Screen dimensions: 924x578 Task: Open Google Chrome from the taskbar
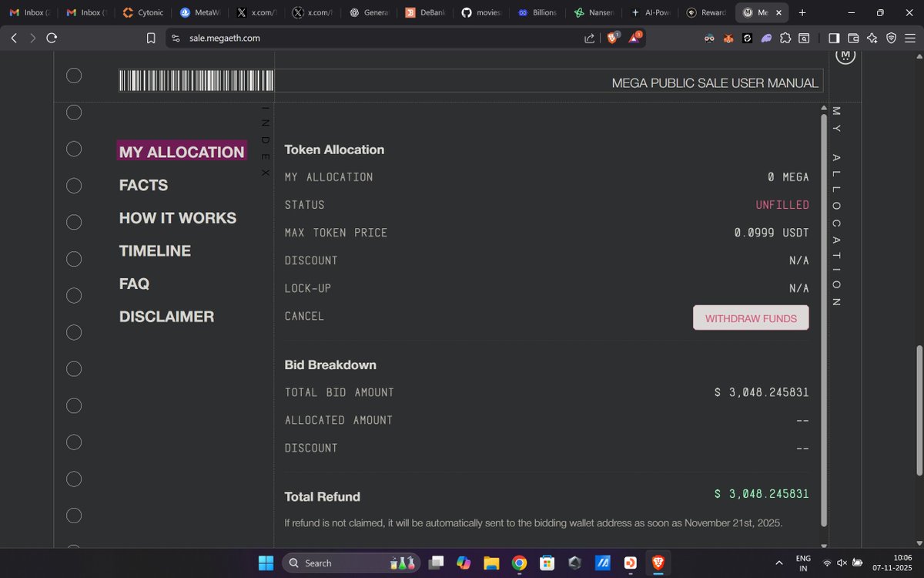coord(519,563)
